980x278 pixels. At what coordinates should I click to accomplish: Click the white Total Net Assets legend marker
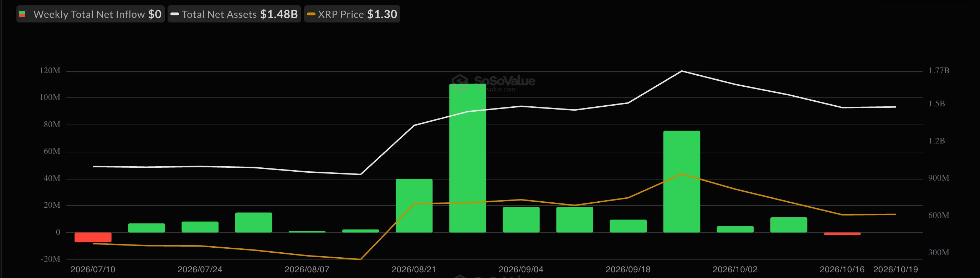(175, 14)
